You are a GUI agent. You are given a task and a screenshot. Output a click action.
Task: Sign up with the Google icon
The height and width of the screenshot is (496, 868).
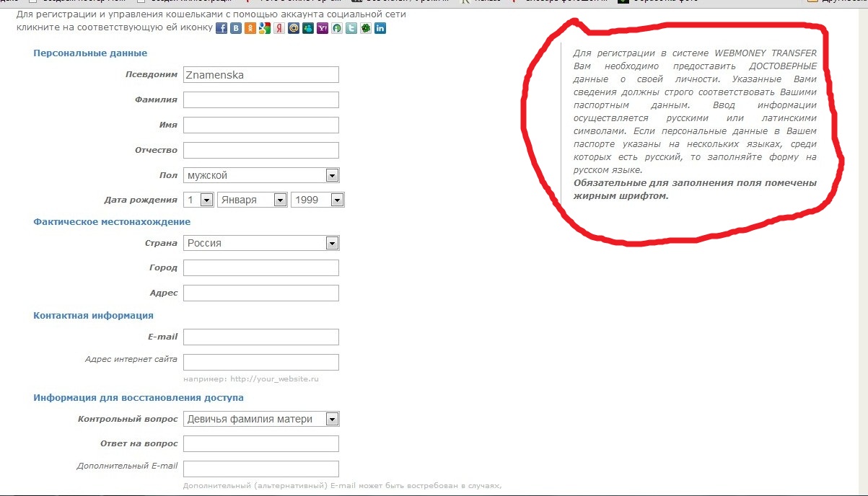coord(265,28)
